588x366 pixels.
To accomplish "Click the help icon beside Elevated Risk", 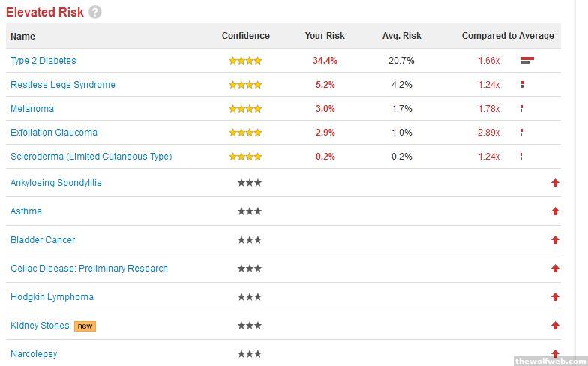I will (x=94, y=12).
